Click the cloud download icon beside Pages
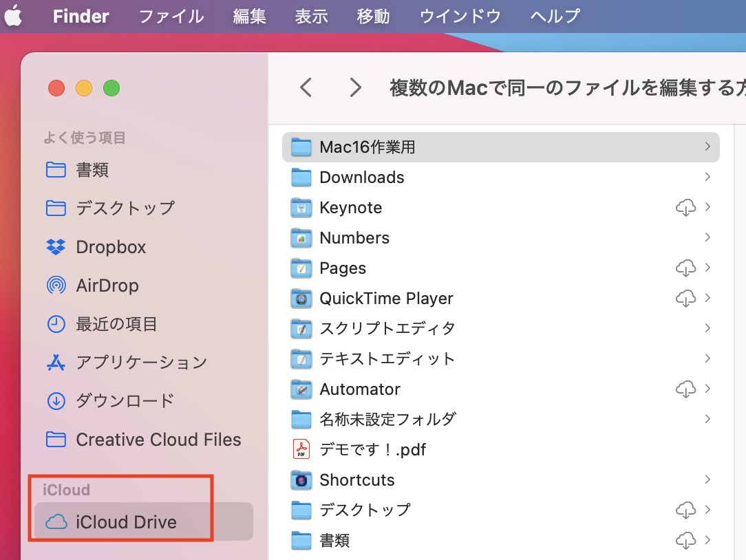Viewport: 746px width, 560px height. pos(685,268)
